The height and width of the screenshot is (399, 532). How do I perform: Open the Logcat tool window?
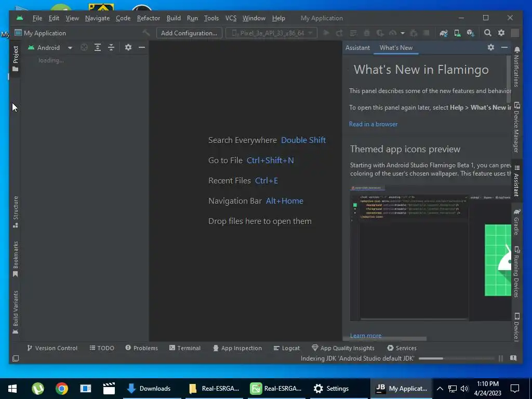(287, 348)
